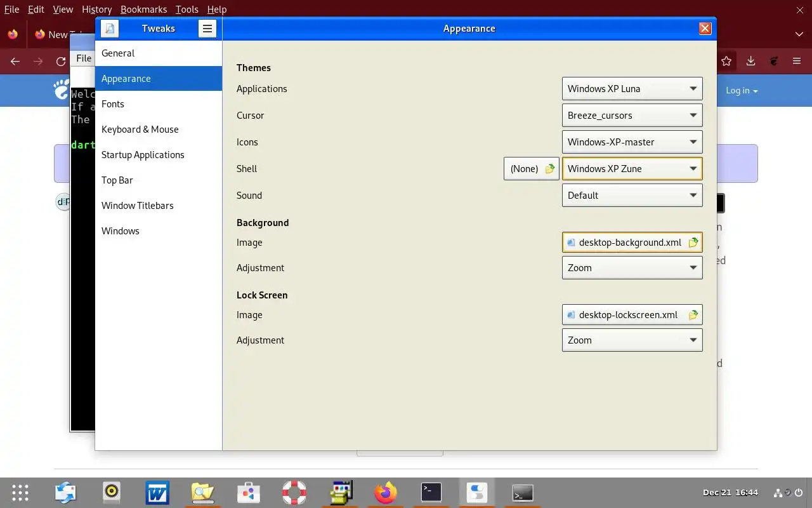Click the power icon in system tray
The width and height of the screenshot is (812, 508).
tap(799, 493)
